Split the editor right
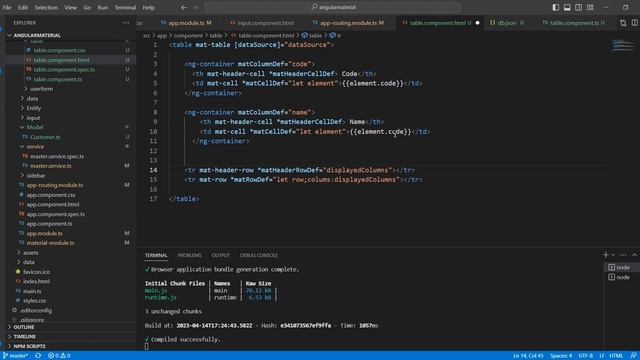 tap(634, 23)
